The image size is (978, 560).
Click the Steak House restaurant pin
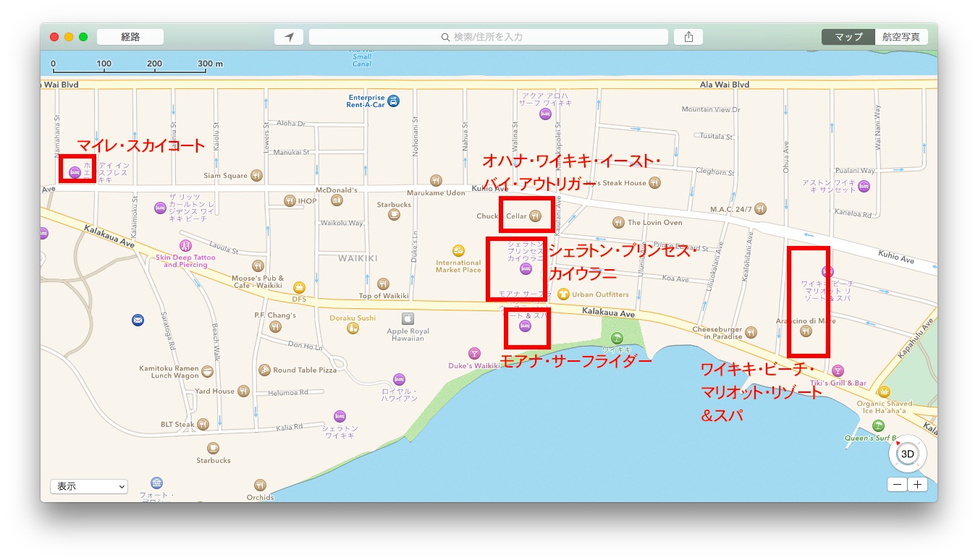654,183
